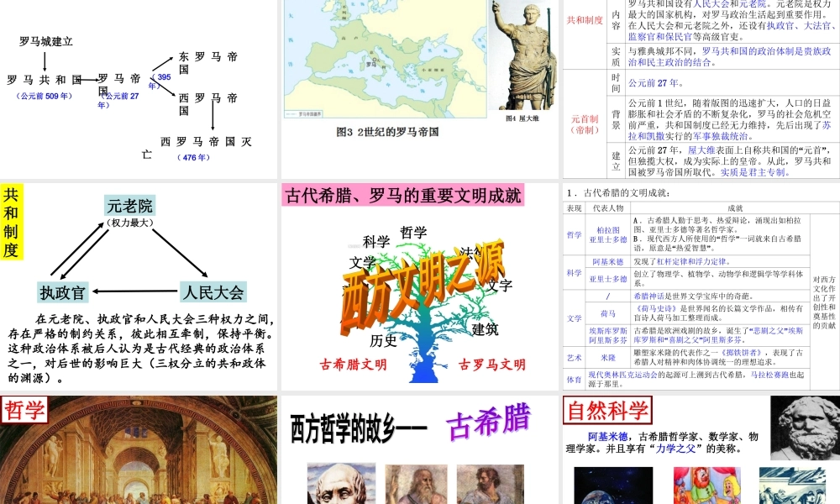Click the date '(476年)'
The image size is (840, 504).
pyautogui.click(x=193, y=157)
